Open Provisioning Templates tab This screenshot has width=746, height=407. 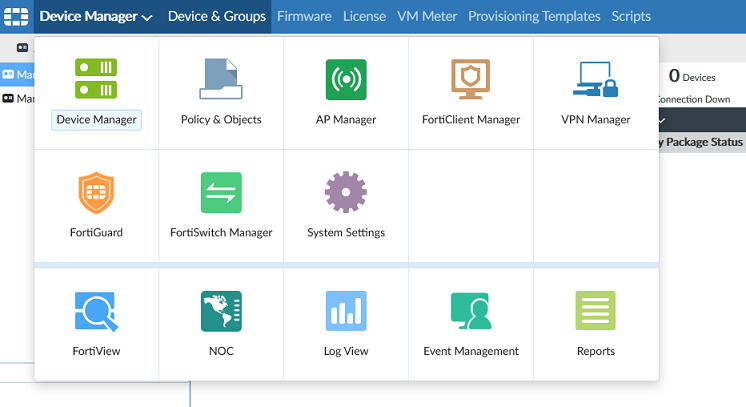pos(534,16)
